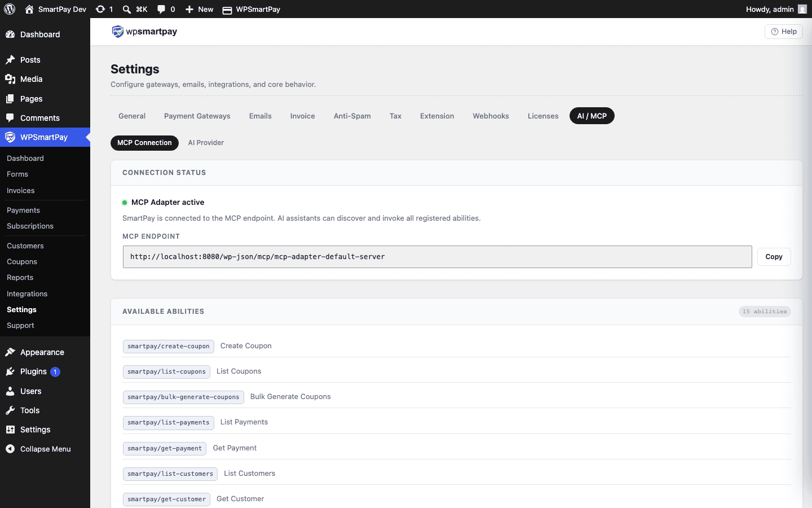
Task: Open the Extension tab
Action: click(437, 116)
